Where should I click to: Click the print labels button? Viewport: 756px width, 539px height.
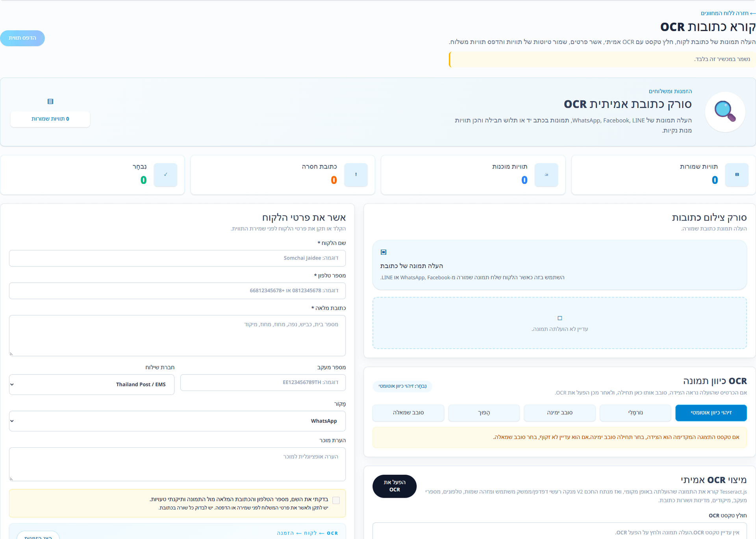[22, 38]
